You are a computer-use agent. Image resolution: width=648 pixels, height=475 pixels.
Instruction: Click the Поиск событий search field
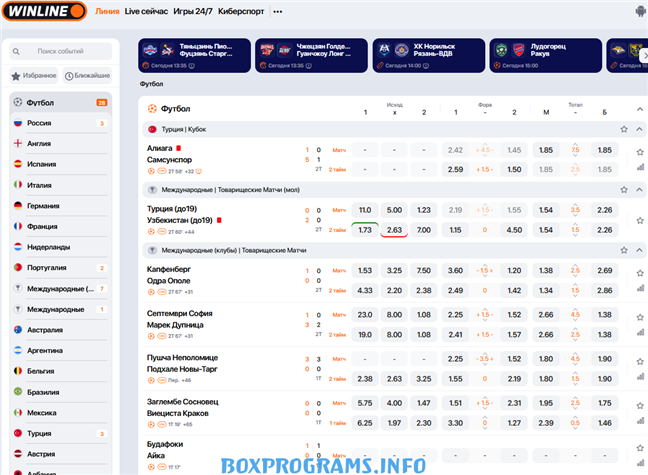[x=60, y=51]
